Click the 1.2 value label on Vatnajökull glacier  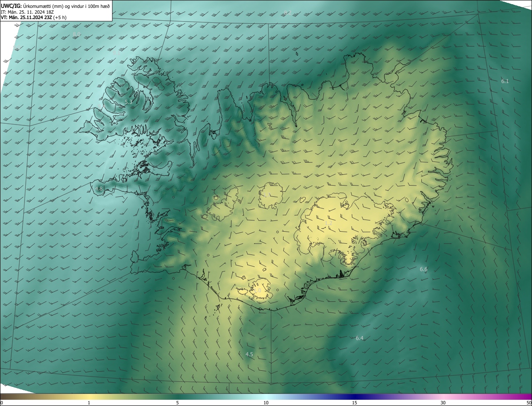pos(328,223)
